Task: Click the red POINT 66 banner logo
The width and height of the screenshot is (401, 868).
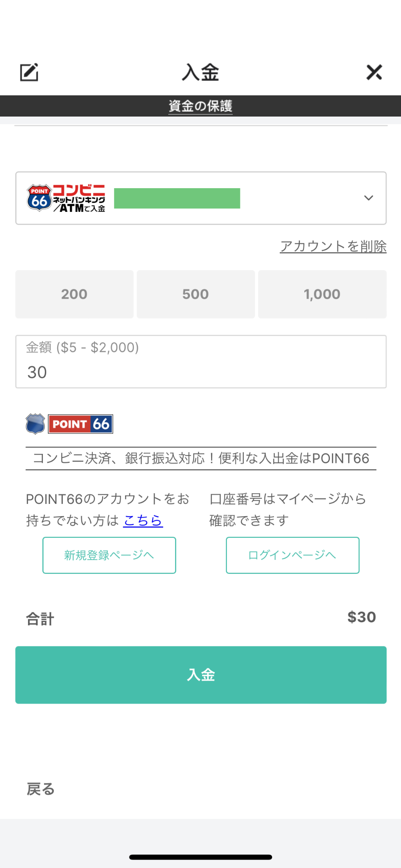Action: pyautogui.click(x=81, y=424)
